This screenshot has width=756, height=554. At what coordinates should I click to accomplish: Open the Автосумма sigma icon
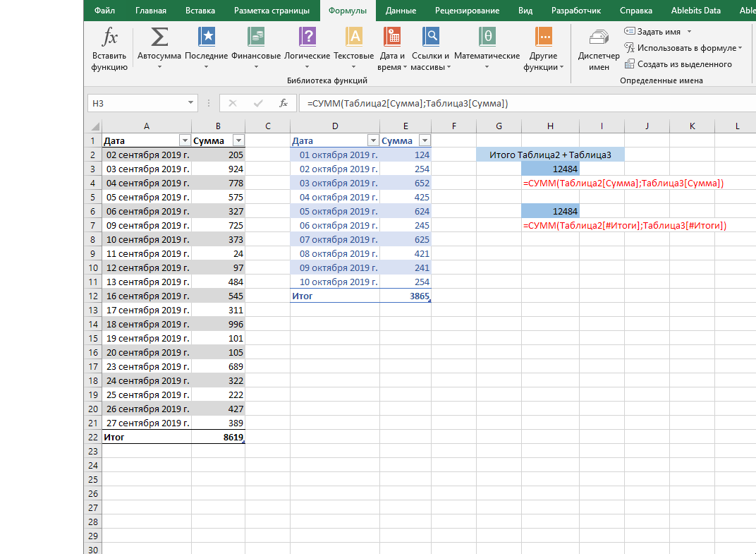(159, 37)
